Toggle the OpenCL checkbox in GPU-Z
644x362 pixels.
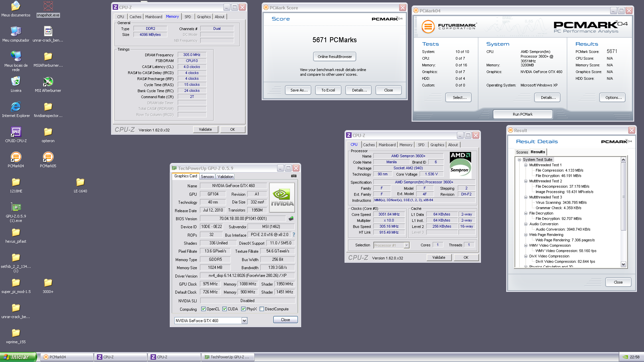pyautogui.click(x=203, y=309)
